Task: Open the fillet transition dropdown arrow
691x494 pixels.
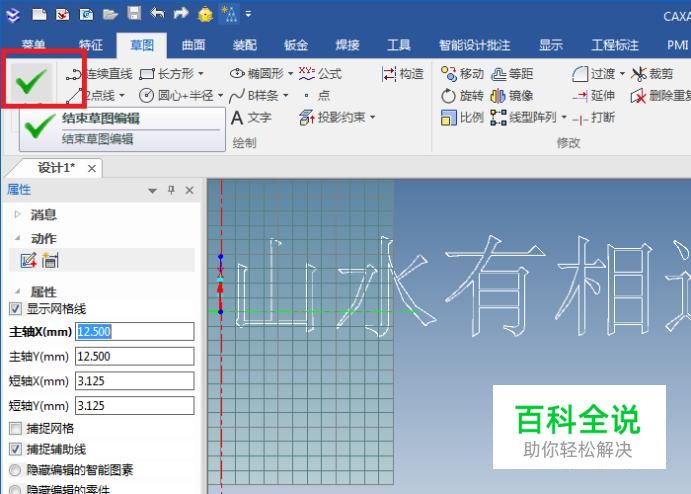Action: tap(622, 74)
